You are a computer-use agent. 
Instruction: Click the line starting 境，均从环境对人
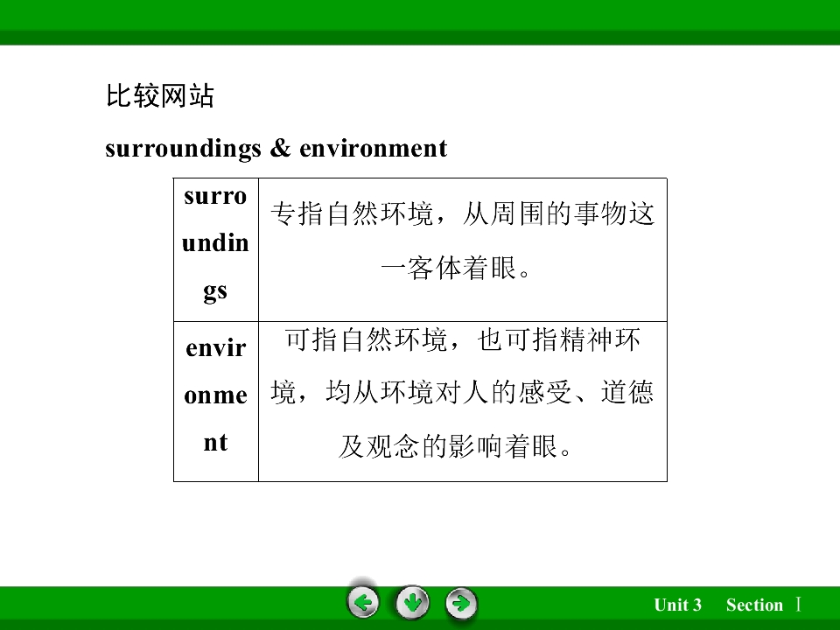point(462,392)
